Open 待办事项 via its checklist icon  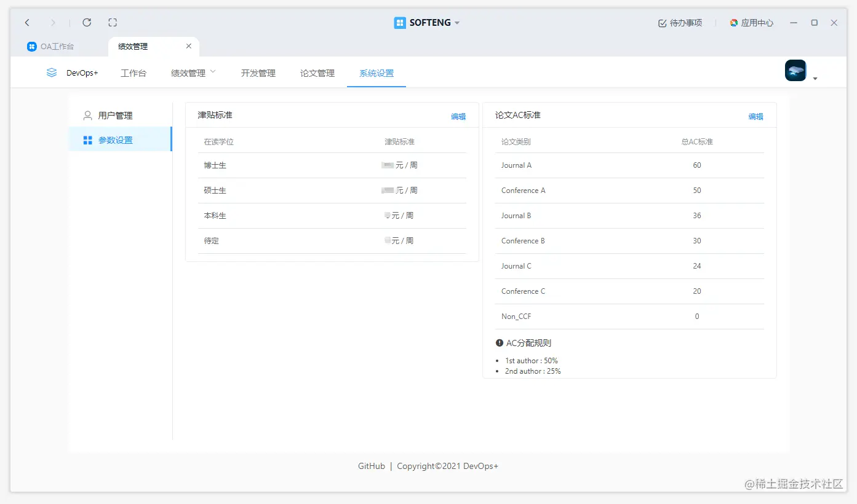(661, 22)
